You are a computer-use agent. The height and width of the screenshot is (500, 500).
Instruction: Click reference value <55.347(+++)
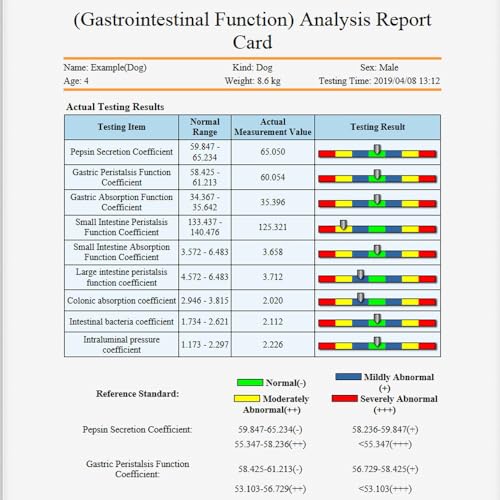(x=385, y=444)
